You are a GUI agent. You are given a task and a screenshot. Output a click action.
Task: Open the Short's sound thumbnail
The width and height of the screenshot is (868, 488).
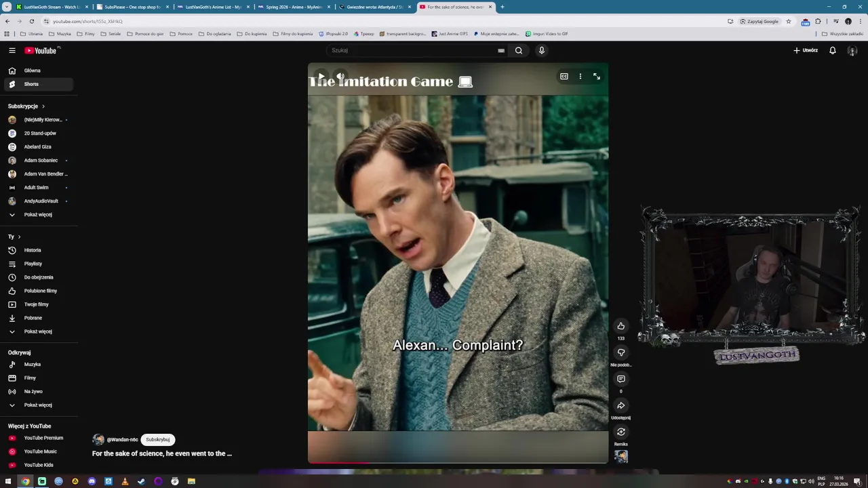pos(620,456)
